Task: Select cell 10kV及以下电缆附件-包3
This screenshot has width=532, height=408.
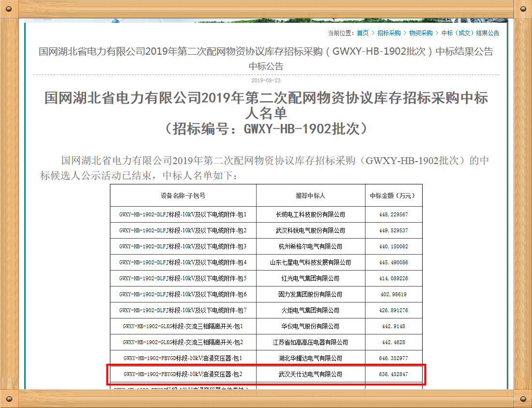Action: pyautogui.click(x=183, y=246)
